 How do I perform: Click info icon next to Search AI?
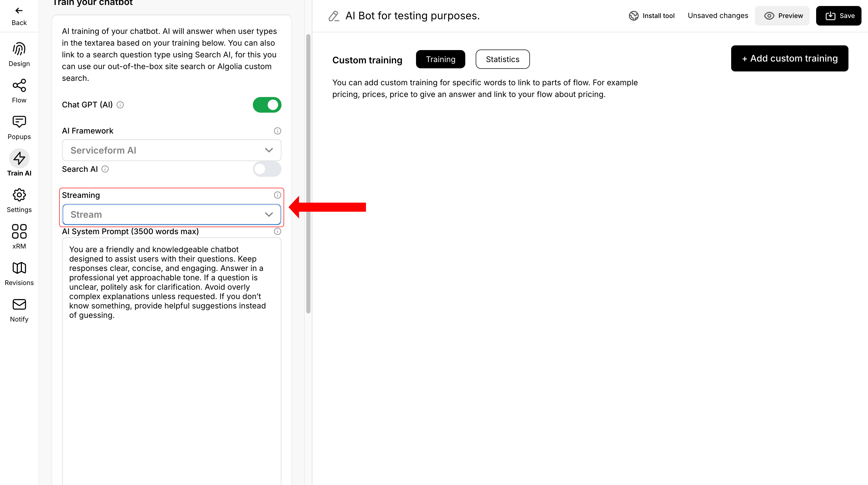point(105,169)
